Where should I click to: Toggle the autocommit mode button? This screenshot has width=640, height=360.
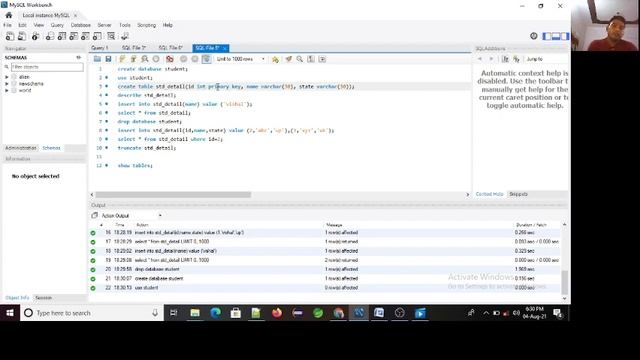[207, 59]
